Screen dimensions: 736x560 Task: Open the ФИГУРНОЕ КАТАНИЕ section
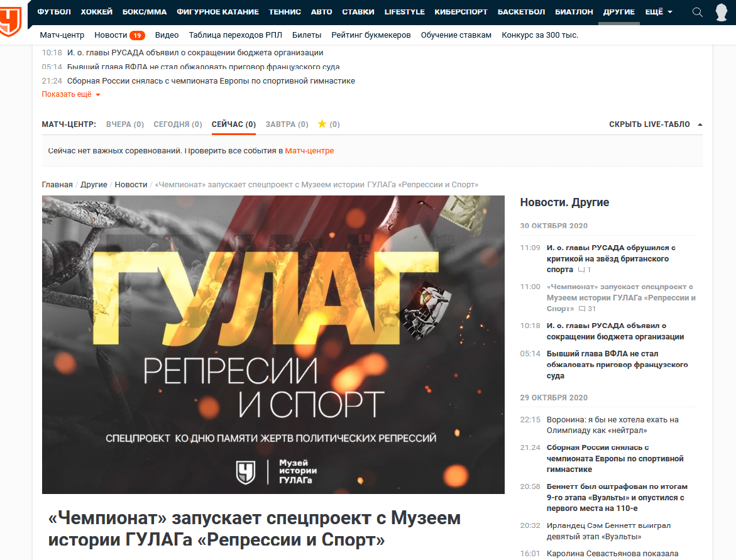click(x=218, y=12)
